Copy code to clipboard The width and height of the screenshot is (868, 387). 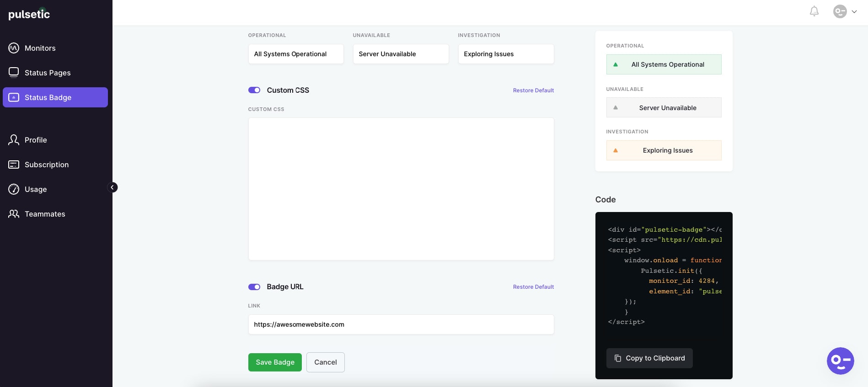click(x=649, y=358)
